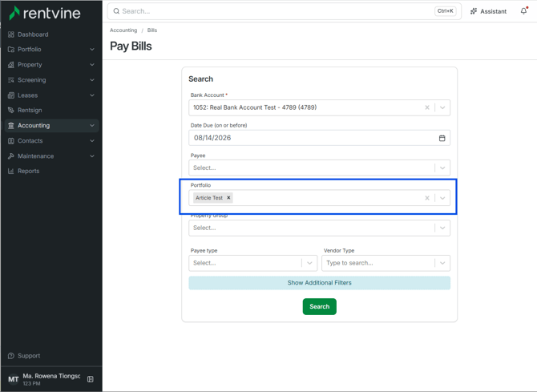Expand the Leases sidebar chevron

[x=92, y=95]
